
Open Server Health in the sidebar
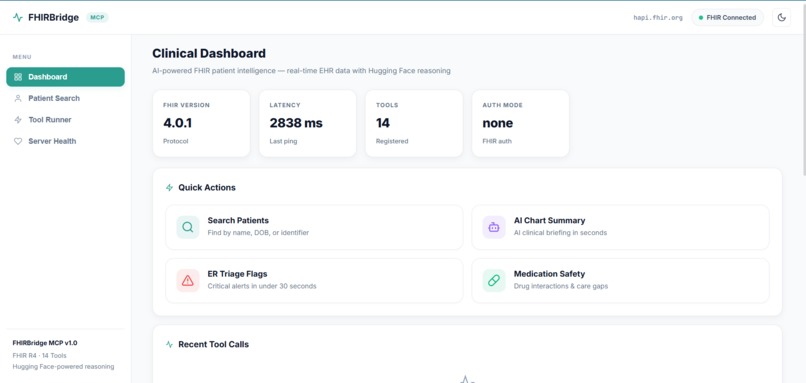65,141
